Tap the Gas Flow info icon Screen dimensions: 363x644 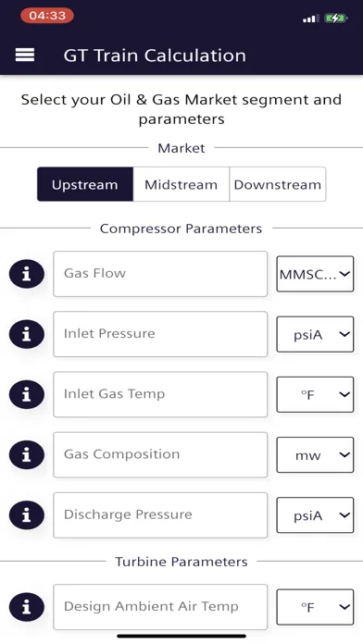coord(27,274)
